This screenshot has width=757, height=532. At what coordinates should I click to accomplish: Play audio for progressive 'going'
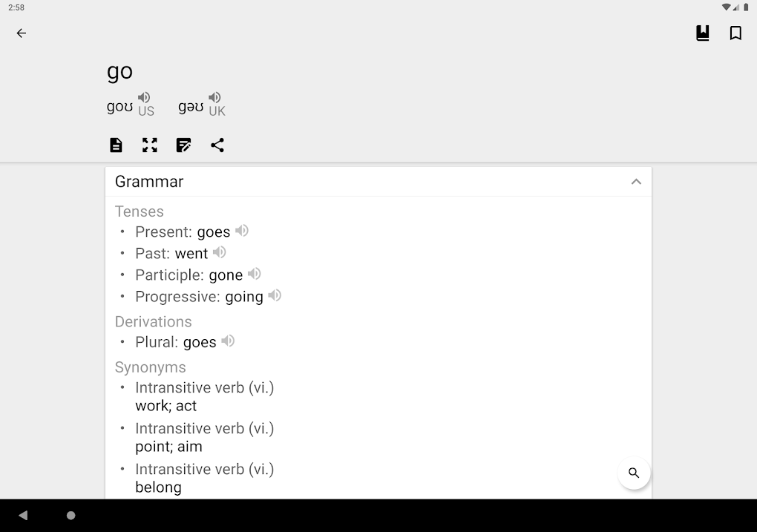275,295
